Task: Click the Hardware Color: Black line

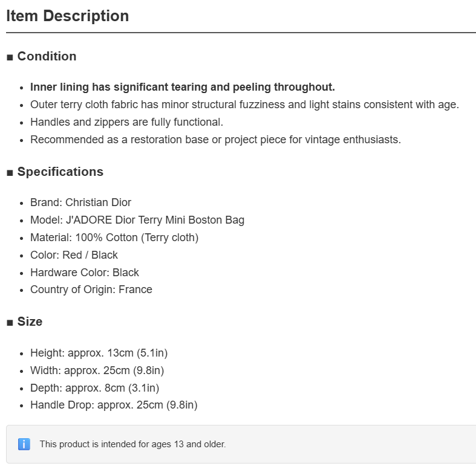Action: coord(85,273)
